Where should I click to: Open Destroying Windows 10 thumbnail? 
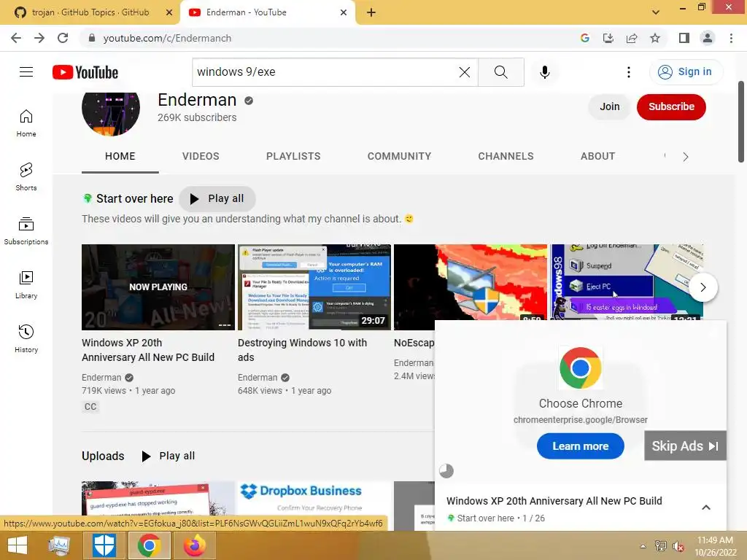[314, 287]
